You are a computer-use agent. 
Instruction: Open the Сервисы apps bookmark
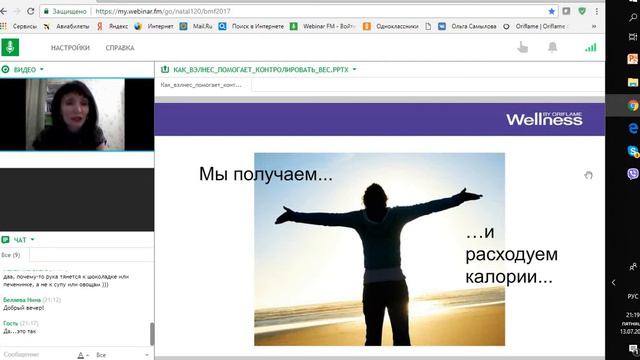click(19, 26)
